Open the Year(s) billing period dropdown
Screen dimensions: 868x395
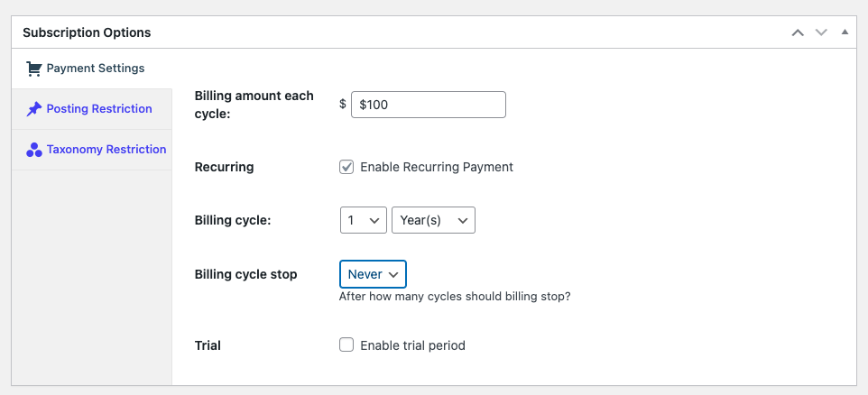(433, 220)
